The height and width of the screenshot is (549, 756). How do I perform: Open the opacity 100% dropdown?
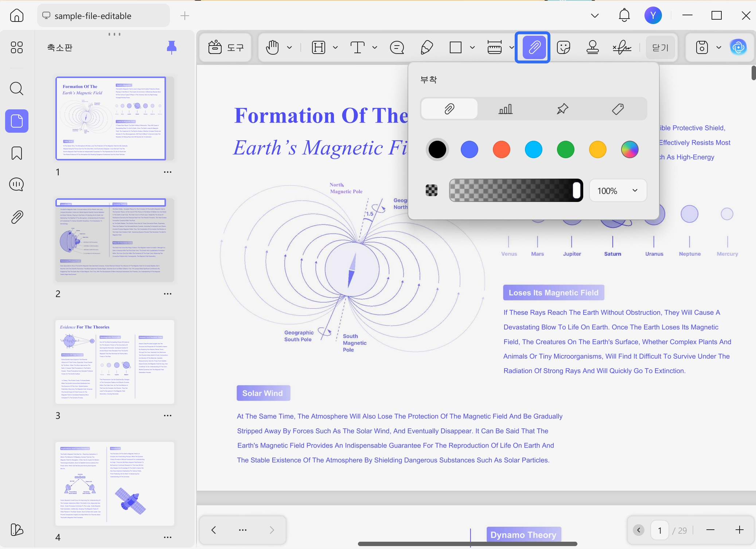(x=618, y=190)
